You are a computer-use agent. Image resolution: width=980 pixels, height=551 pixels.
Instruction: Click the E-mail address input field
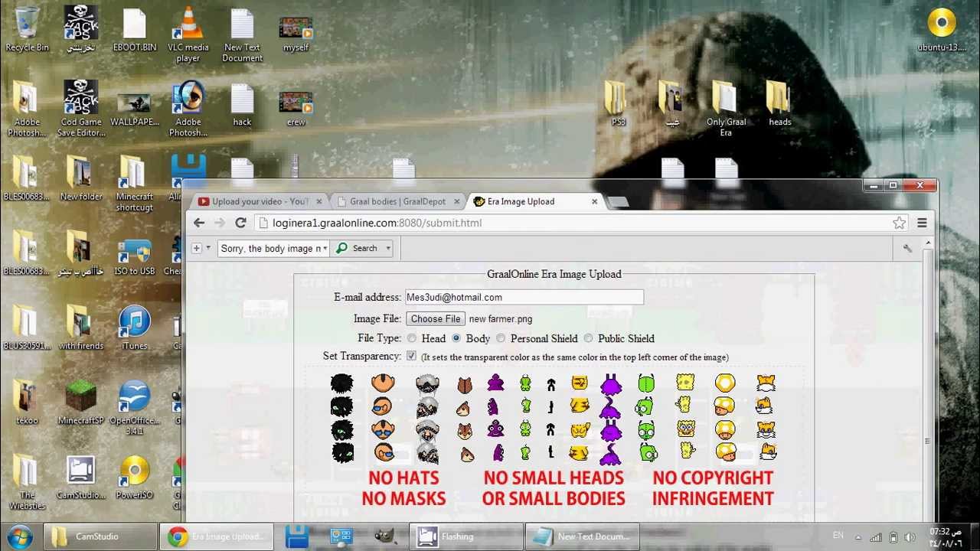pos(524,297)
